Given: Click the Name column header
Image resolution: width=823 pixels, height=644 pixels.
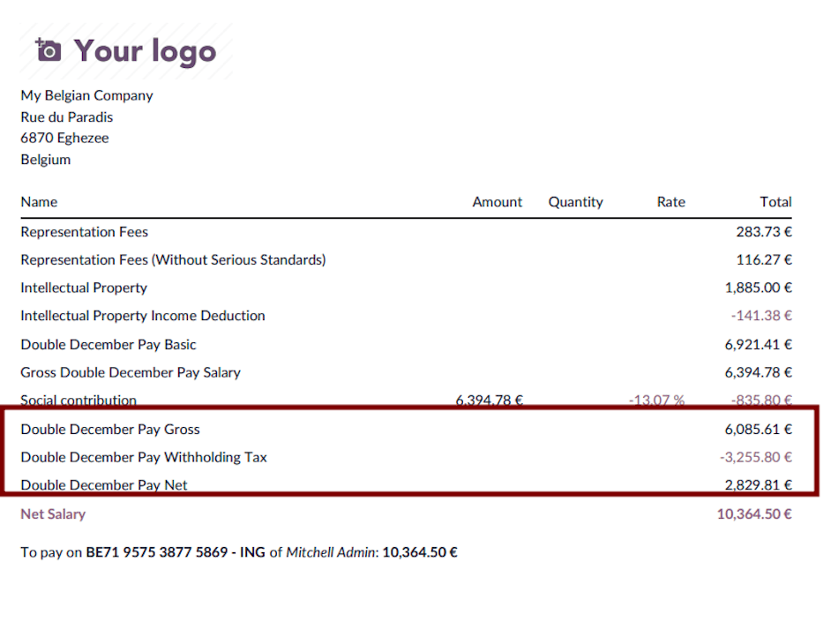Looking at the screenshot, I should click(x=39, y=202).
